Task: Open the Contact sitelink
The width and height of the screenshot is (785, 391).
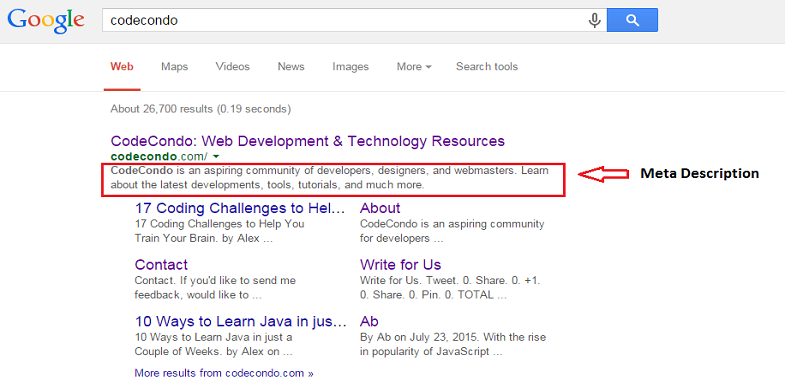Action: (161, 265)
